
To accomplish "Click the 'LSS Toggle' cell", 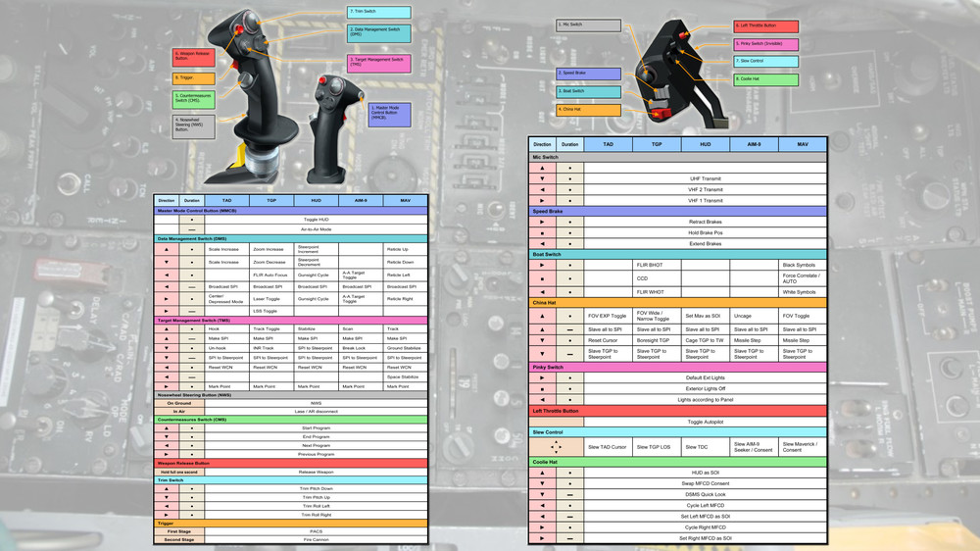I will click(x=271, y=311).
